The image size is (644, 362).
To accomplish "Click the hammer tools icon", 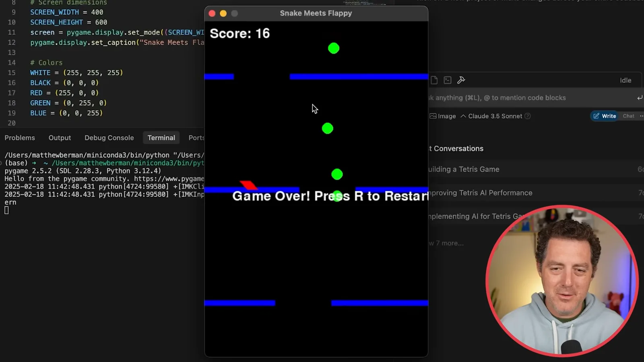I will point(461,80).
